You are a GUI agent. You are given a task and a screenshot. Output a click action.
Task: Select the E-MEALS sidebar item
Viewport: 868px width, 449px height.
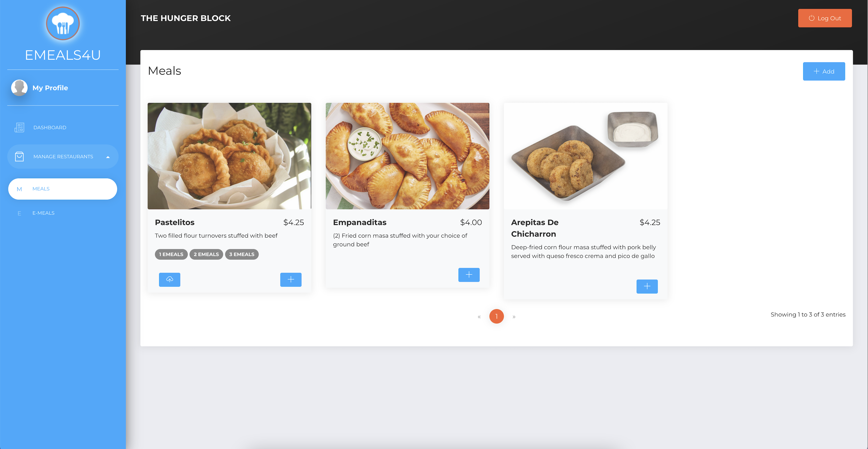(43, 213)
